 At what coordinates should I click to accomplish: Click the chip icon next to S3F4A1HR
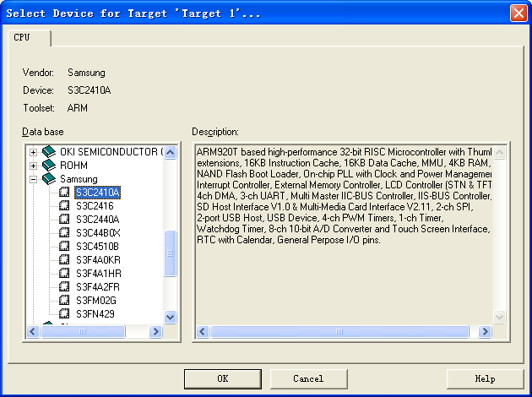[64, 273]
